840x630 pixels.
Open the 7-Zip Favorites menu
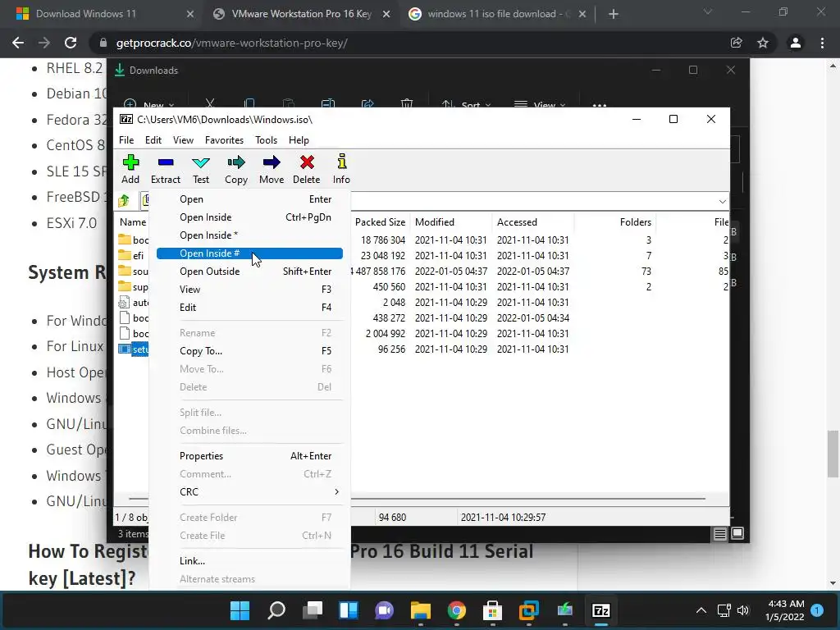coord(224,139)
